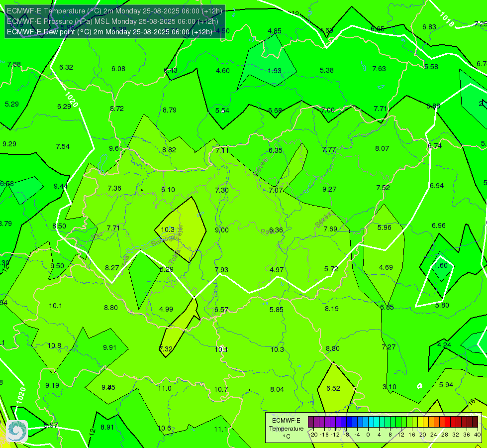Click the temperature value 7.00
This screenshot has height=448, width=487.
pos(328,110)
